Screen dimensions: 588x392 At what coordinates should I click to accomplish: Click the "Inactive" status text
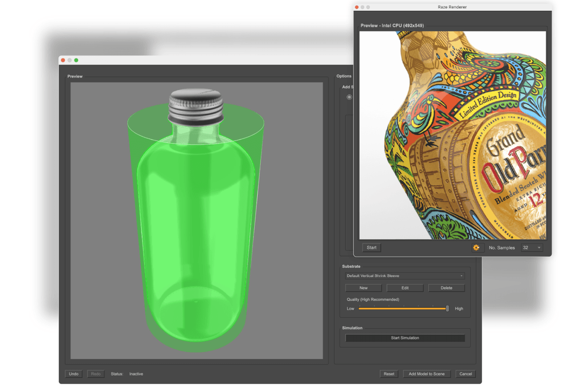(x=136, y=374)
